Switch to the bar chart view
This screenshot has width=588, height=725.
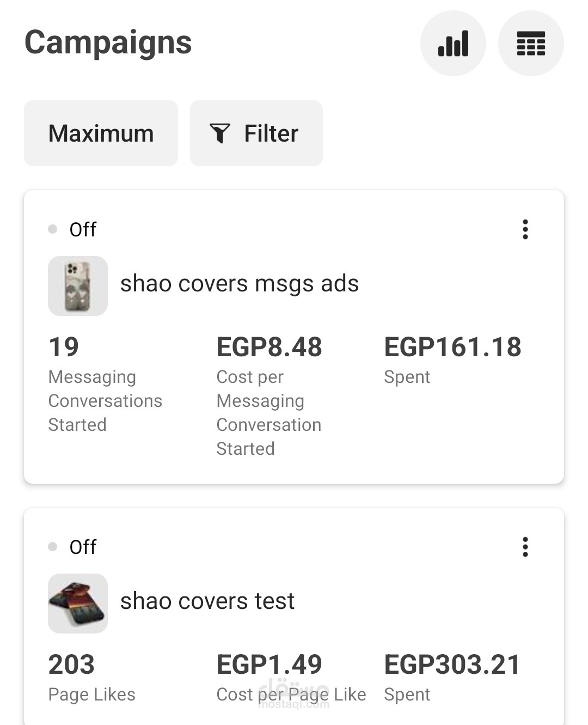(453, 44)
